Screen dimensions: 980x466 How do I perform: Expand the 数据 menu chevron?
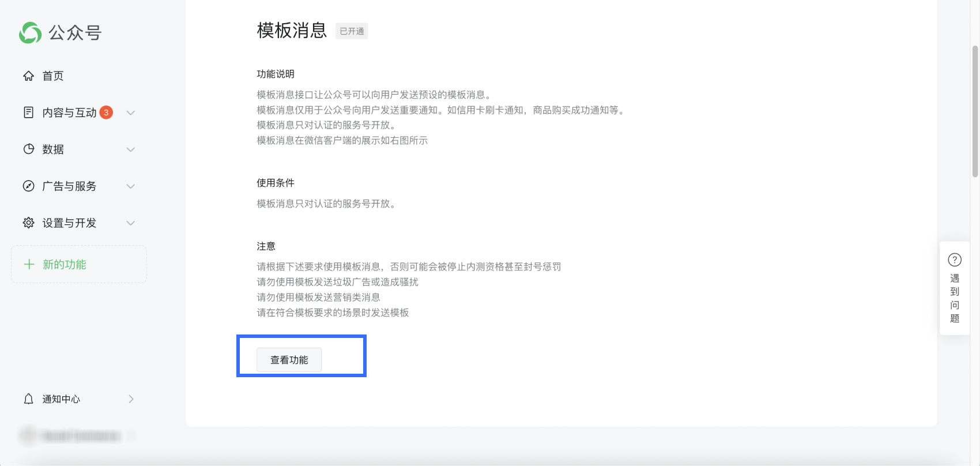pos(131,149)
